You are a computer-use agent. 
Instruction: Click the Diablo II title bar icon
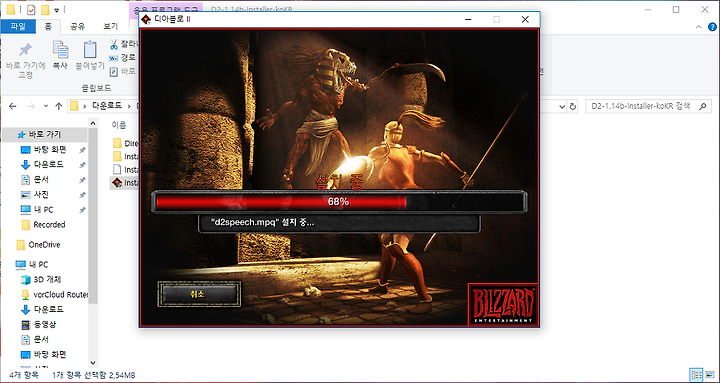click(146, 19)
